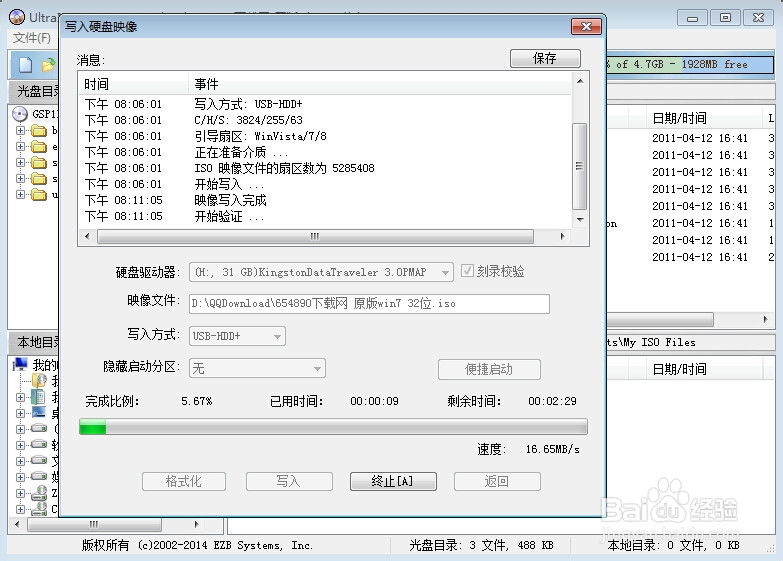This screenshot has height=561, width=783.
Task: Toggle the 刻录校验 verify checkbox
Action: pyautogui.click(x=467, y=271)
